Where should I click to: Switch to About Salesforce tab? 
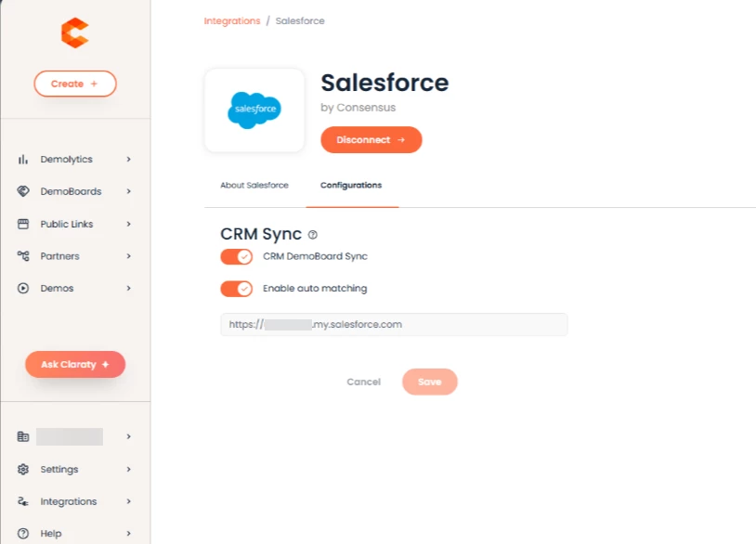coord(254,185)
